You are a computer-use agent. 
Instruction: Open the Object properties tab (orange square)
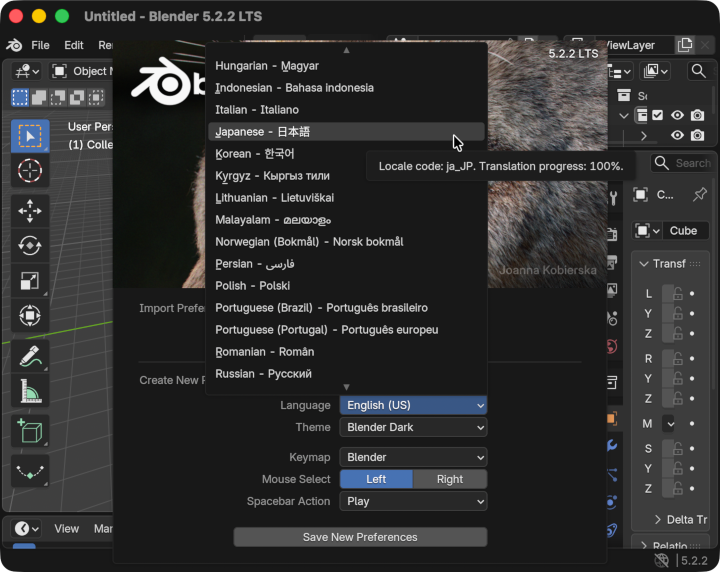[x=612, y=419]
